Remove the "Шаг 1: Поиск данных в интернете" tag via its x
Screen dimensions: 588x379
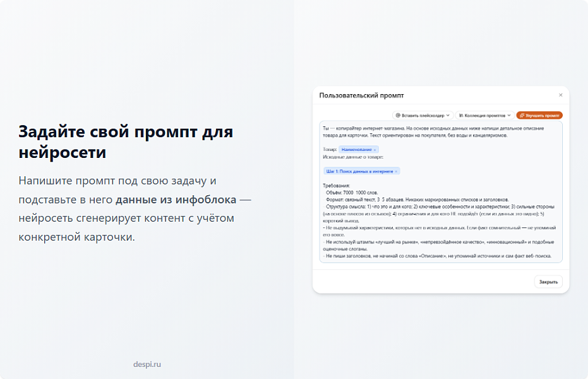point(396,172)
